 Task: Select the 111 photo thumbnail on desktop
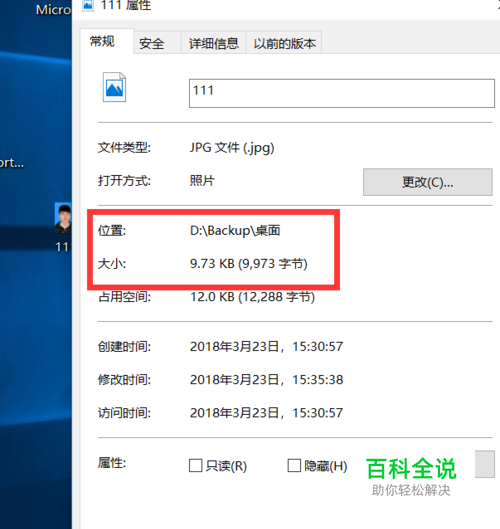click(x=63, y=218)
